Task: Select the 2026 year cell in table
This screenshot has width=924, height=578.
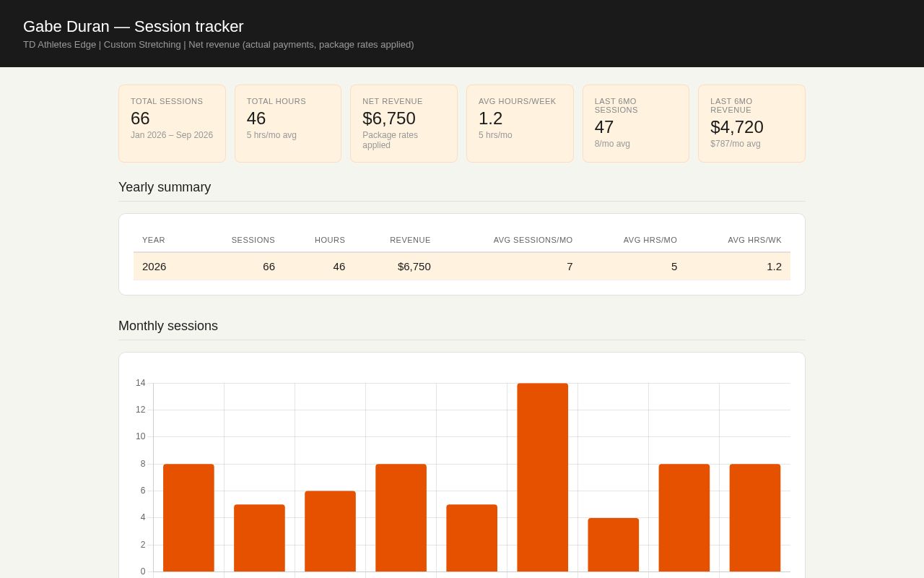Action: [x=154, y=266]
